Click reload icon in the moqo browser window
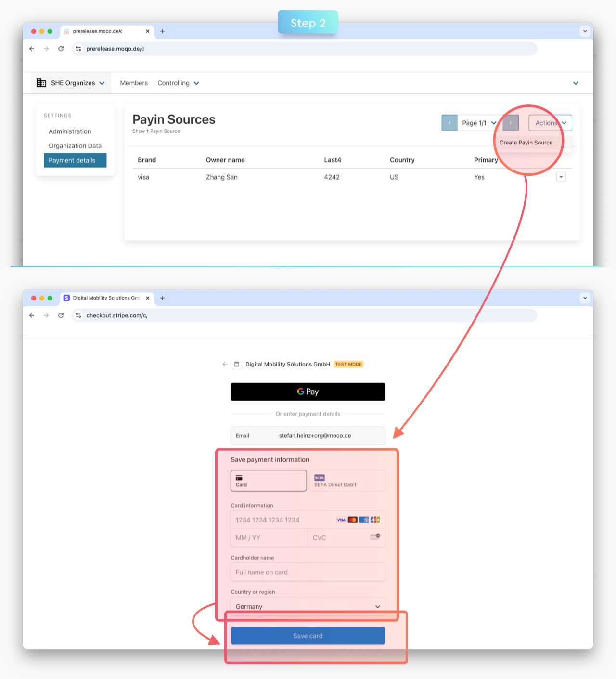The image size is (616, 679). click(61, 49)
